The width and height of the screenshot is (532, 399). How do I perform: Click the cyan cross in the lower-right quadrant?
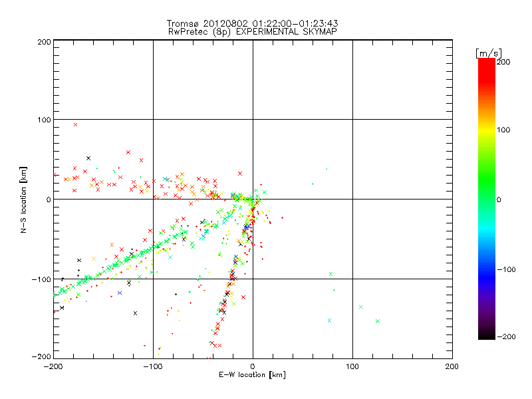(329, 321)
